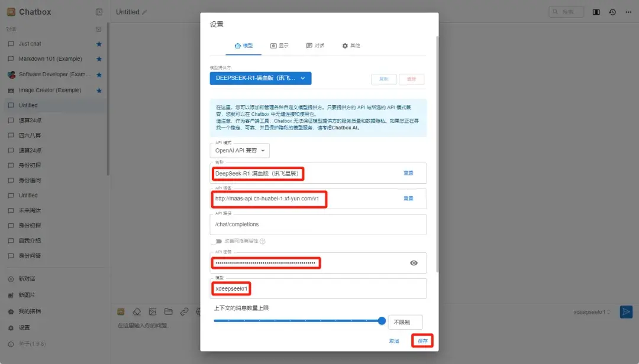
Task: Click the attach image icon
Action: coord(153,311)
